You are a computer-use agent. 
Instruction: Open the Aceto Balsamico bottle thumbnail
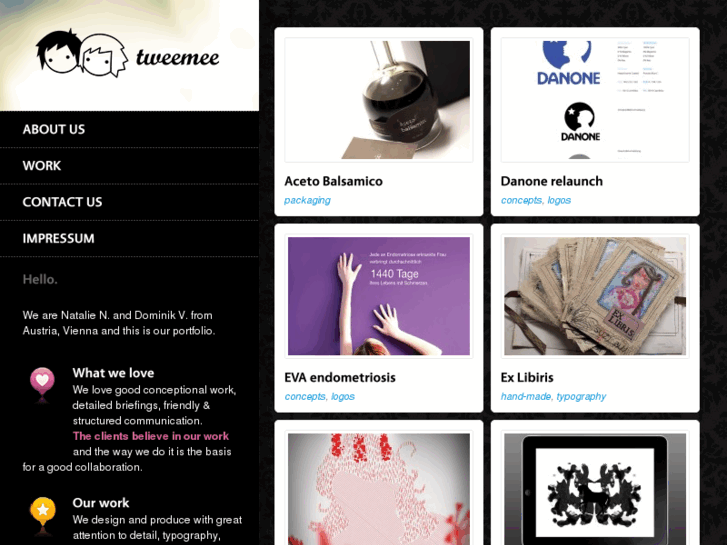tap(379, 100)
